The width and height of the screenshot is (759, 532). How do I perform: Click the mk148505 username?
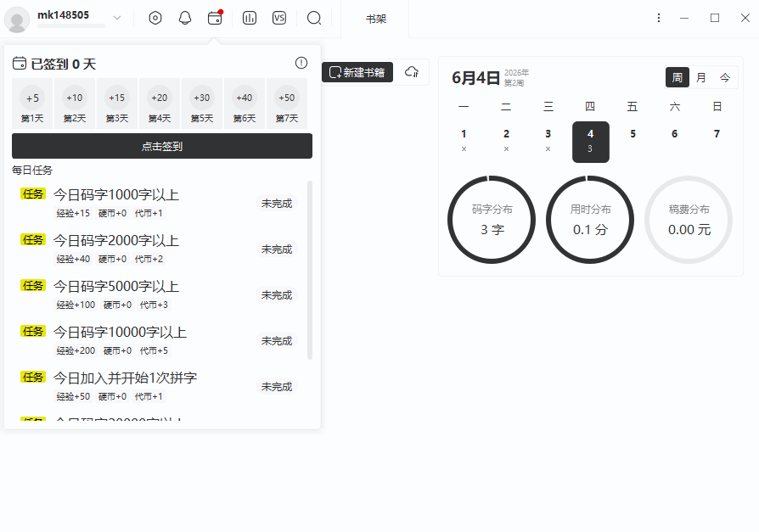(x=64, y=15)
